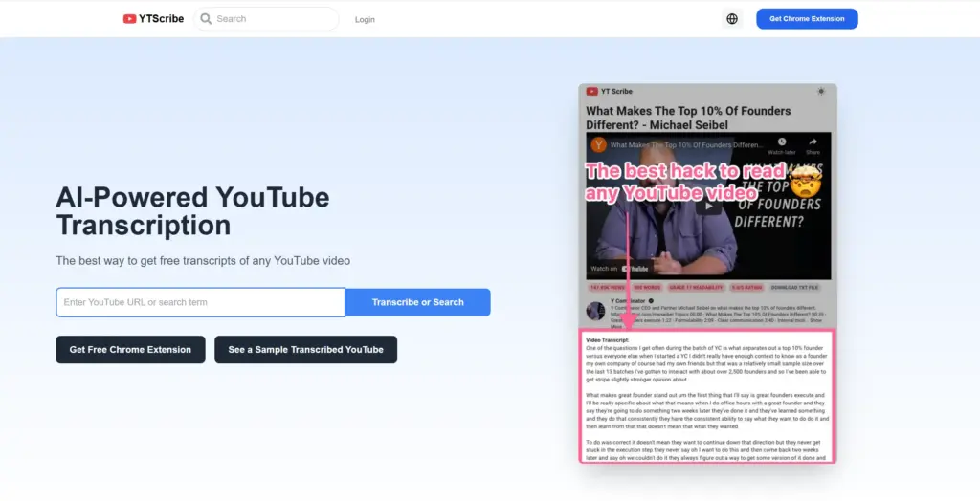Click the header Search text field
Screen dimensions: 980x501
point(273,19)
